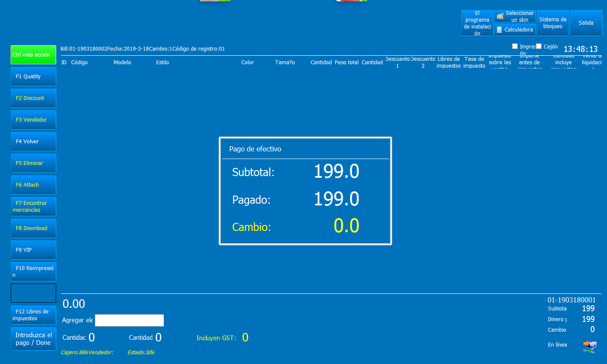Click F8 Download
Viewport: 607px width, 364px height.
coord(33,228)
